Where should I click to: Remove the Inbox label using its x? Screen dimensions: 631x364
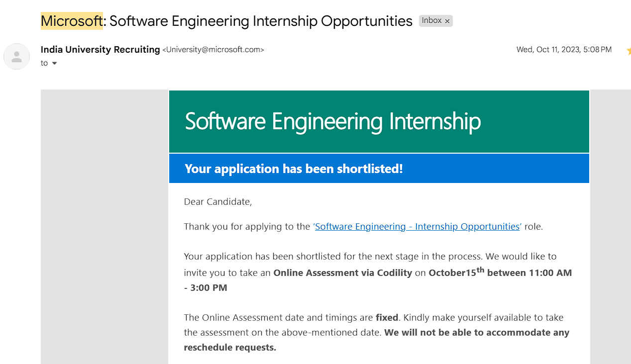(x=447, y=21)
